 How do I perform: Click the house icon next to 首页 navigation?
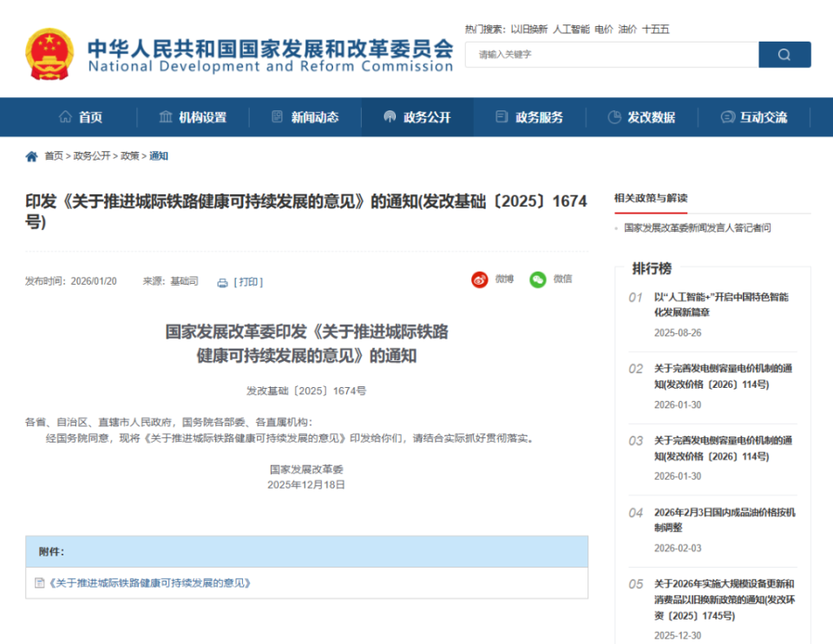[x=64, y=116]
